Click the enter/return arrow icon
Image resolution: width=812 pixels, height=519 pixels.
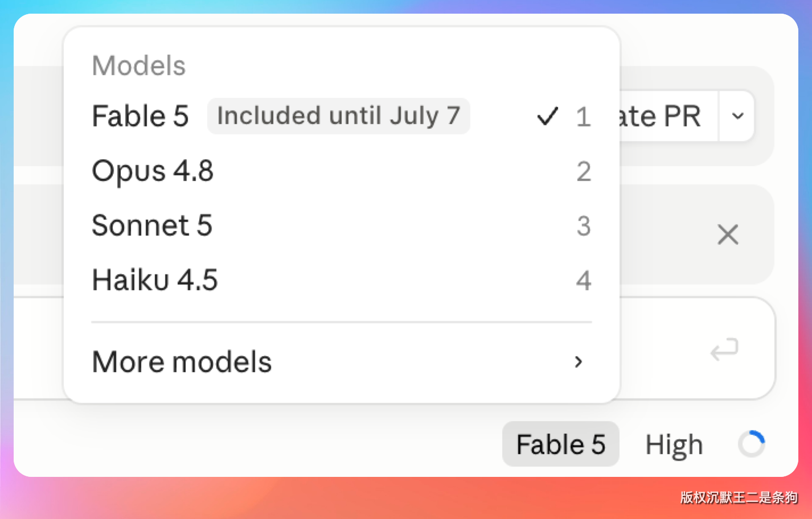coord(724,349)
